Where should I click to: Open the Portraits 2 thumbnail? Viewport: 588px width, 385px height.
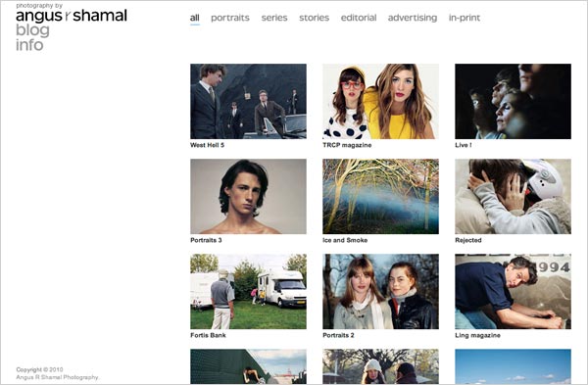(x=380, y=292)
